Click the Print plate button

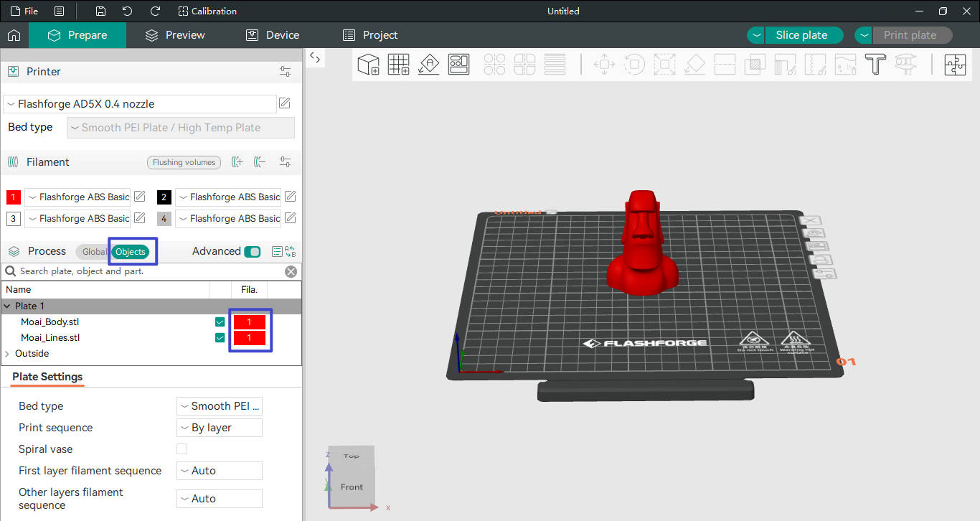pyautogui.click(x=912, y=35)
